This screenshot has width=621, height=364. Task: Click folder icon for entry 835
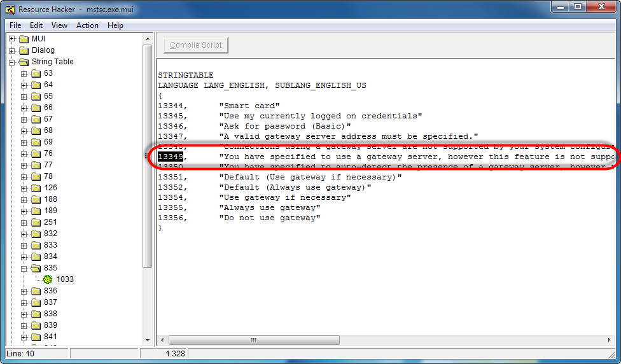pyautogui.click(x=36, y=268)
